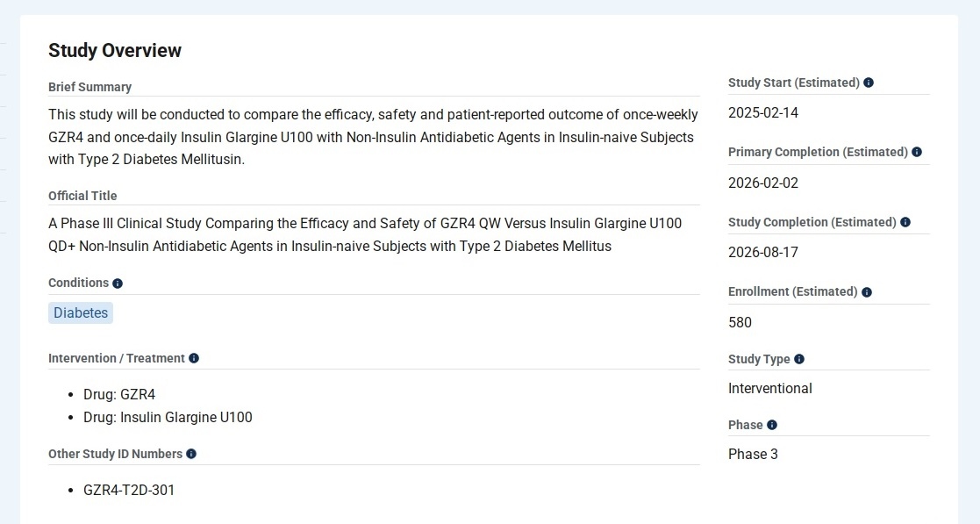Open the Primary Completion info tooltip icon
Screen dimensions: 980x524
tap(917, 152)
